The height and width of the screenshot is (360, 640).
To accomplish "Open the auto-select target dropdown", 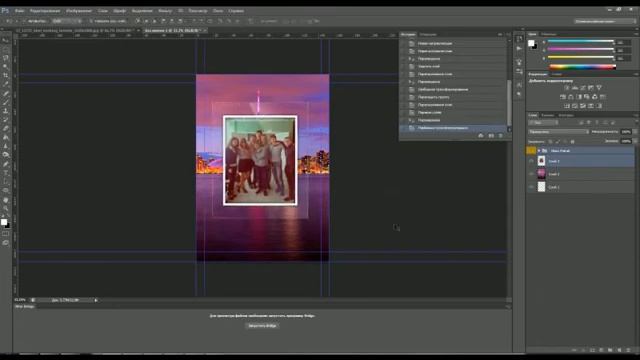I will pyautogui.click(x=66, y=21).
